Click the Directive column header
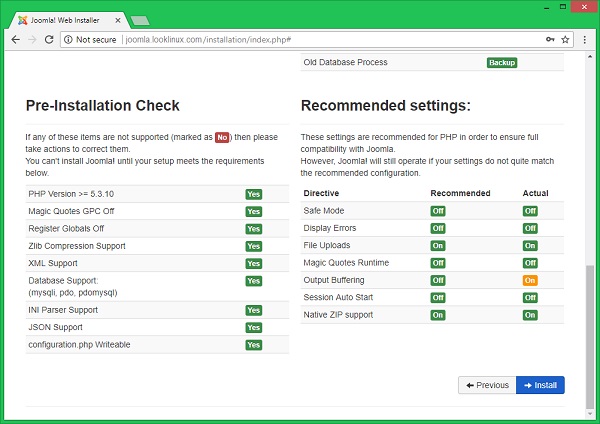600x424 pixels. pyautogui.click(x=321, y=193)
